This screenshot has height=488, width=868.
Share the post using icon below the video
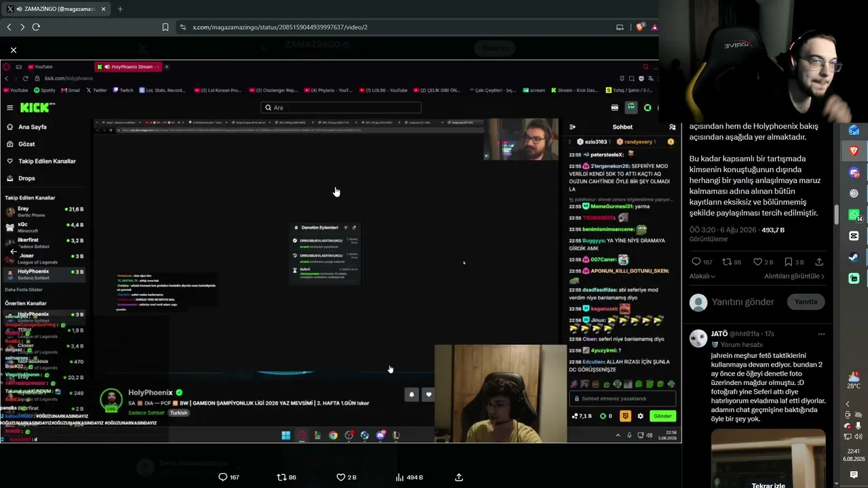pos(459,477)
